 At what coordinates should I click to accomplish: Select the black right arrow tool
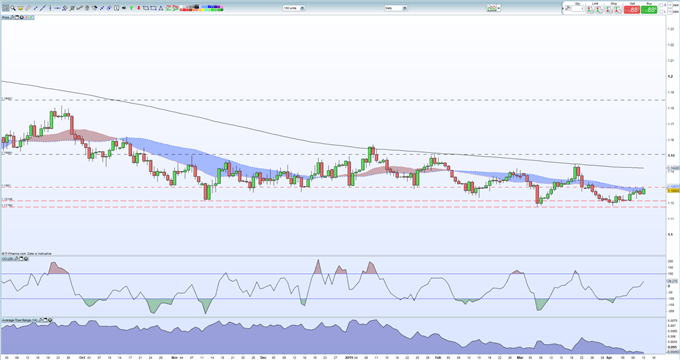coord(124,8)
